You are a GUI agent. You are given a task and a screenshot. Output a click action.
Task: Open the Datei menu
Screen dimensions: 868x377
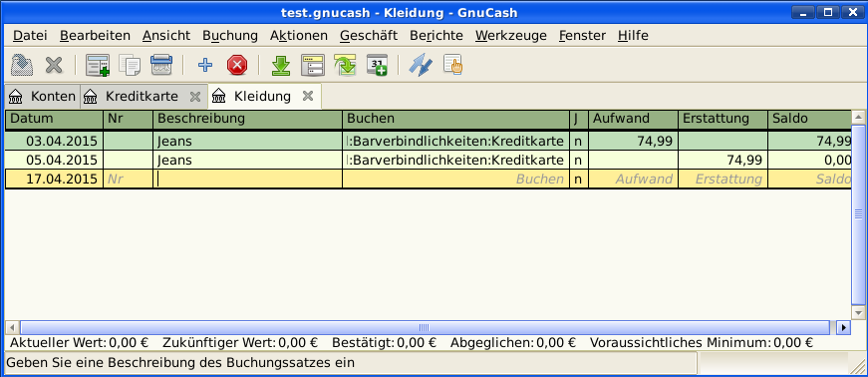point(30,36)
